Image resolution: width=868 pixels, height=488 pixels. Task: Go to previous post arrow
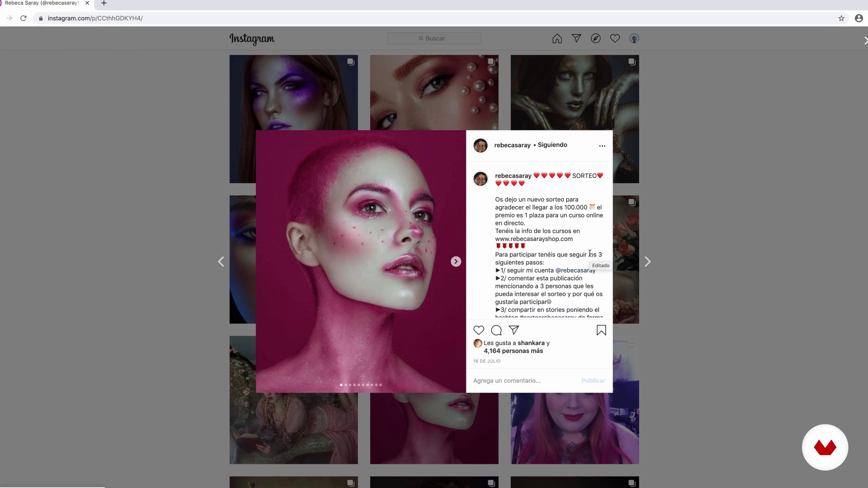pos(221,262)
